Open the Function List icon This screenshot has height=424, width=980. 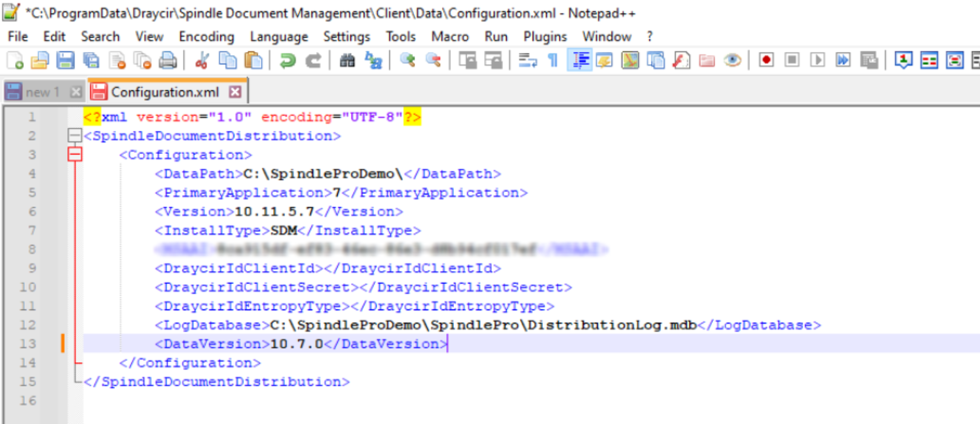click(681, 60)
